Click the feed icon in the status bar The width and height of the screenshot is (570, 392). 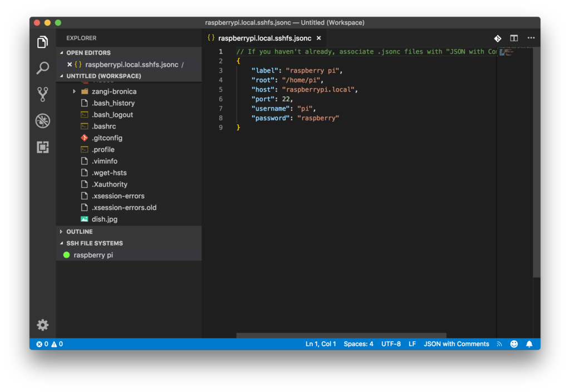(499, 344)
